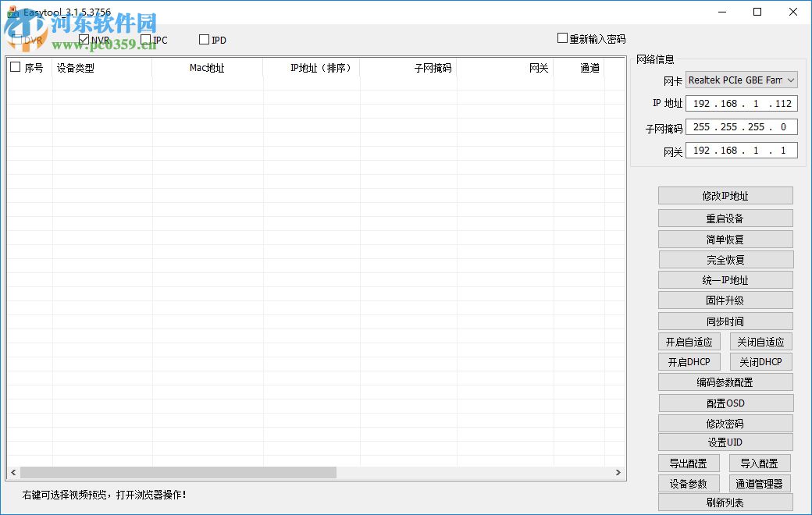This screenshot has height=515, width=812.
Task: Turn on DHCP via 开启DHCP
Action: [689, 361]
